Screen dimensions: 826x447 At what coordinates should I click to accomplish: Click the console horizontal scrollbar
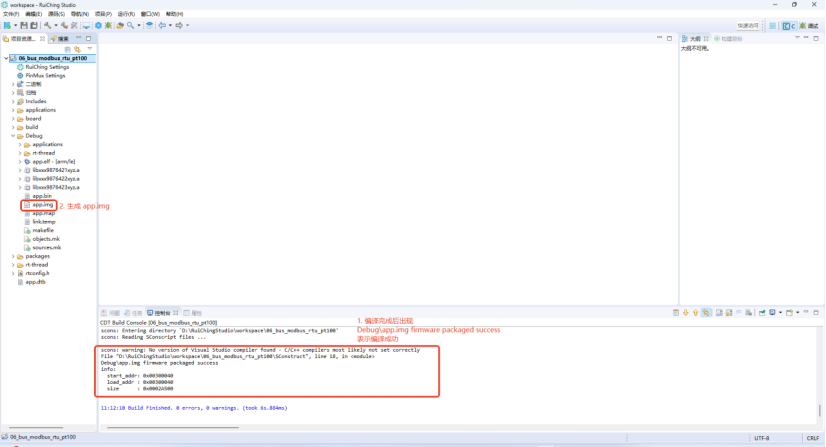point(173,428)
